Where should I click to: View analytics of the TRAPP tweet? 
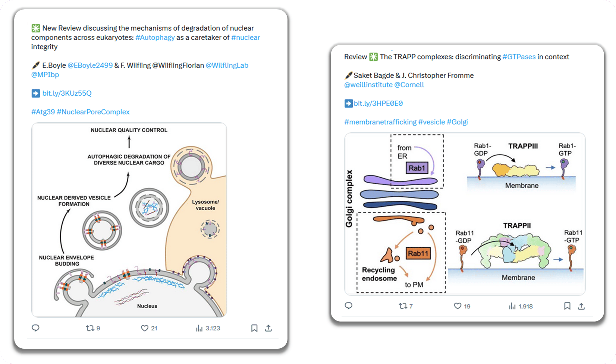[x=512, y=306]
